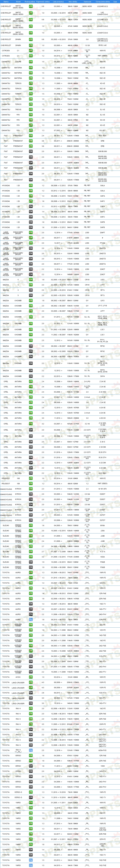This screenshot has height=868, width=120.
Task: Click the Pojemność silnika column header
Action: click(x=43, y=1)
